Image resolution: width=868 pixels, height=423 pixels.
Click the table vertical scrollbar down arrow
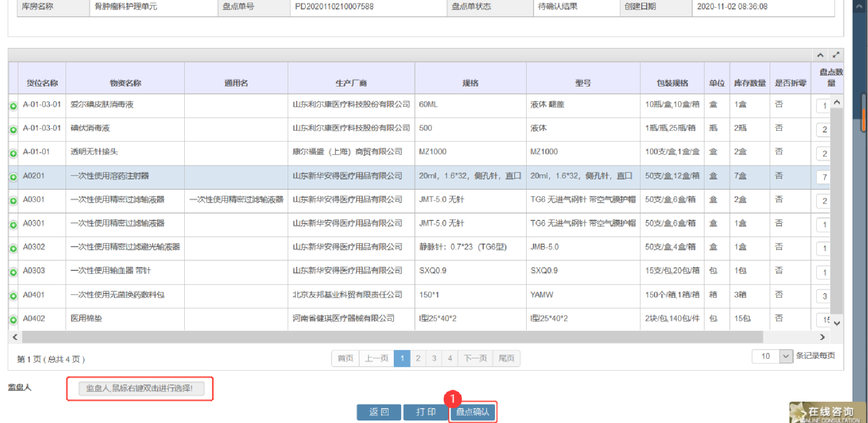[x=837, y=324]
